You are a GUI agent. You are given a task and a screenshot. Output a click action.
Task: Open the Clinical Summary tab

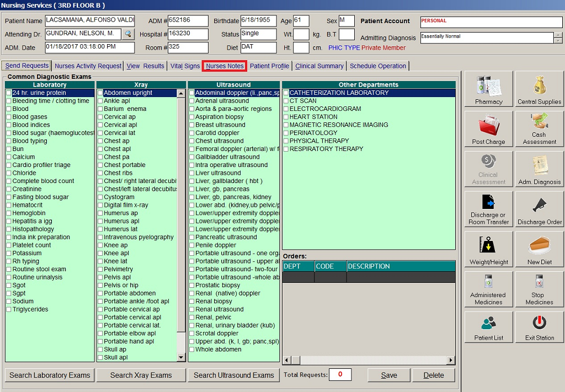[319, 66]
